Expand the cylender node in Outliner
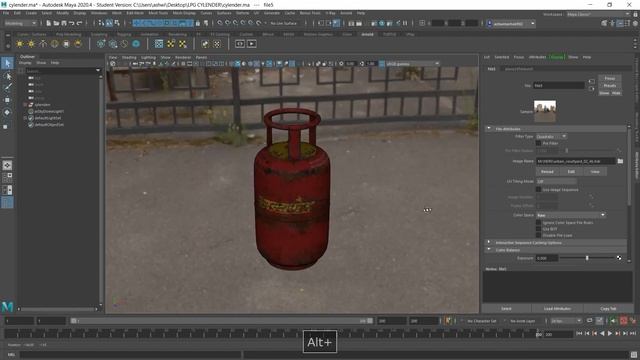The height and width of the screenshot is (360, 640). pos(25,105)
